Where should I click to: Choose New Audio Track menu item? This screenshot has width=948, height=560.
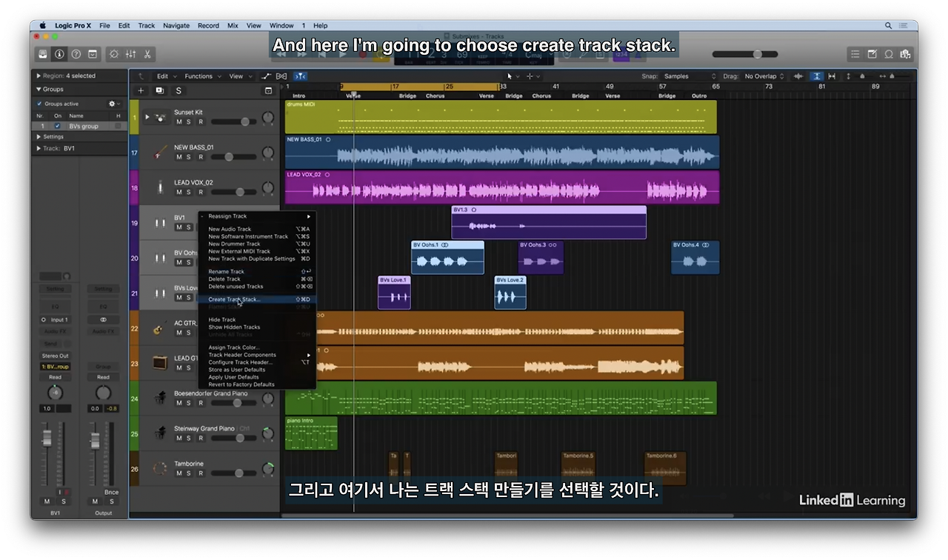[x=257, y=229]
